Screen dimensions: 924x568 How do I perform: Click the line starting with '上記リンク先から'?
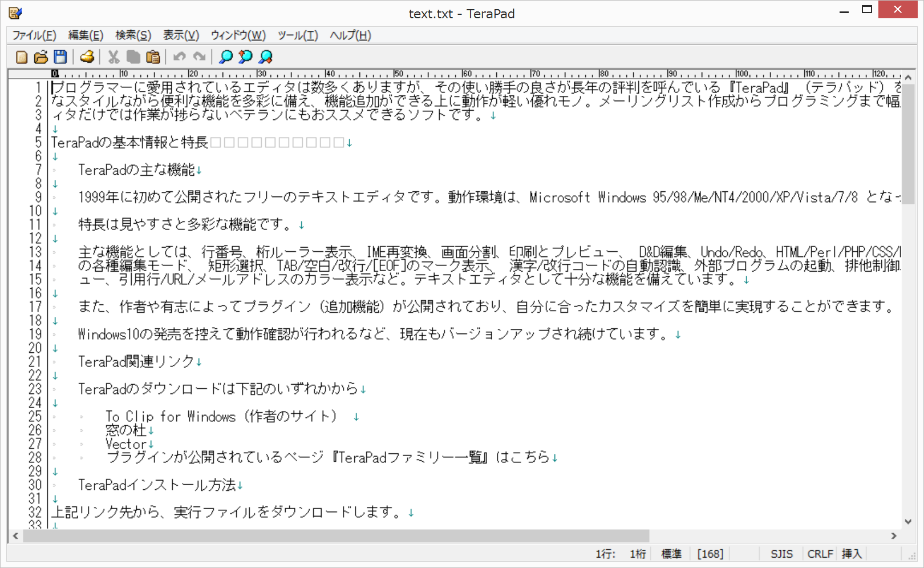(x=228, y=512)
